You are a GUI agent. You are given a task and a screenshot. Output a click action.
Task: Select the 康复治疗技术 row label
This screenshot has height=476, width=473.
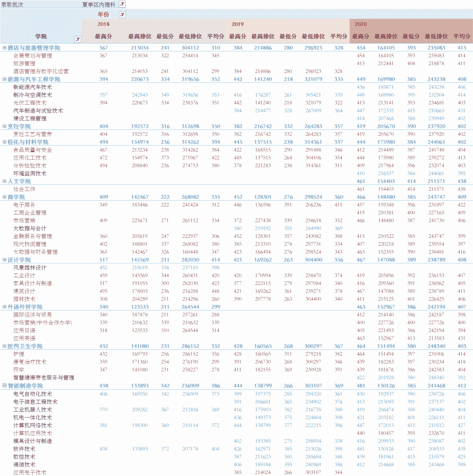tap(30, 362)
